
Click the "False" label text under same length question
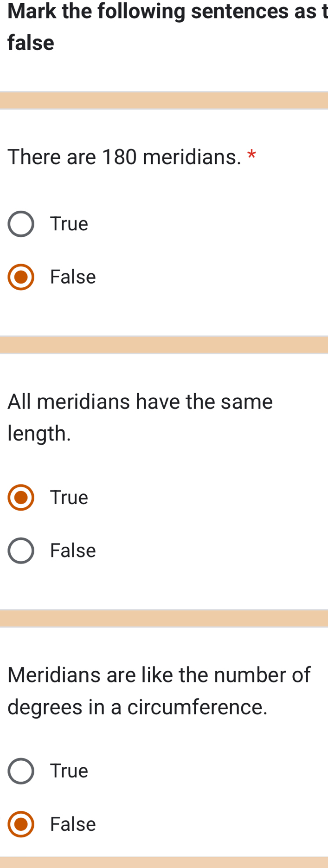[x=73, y=551]
